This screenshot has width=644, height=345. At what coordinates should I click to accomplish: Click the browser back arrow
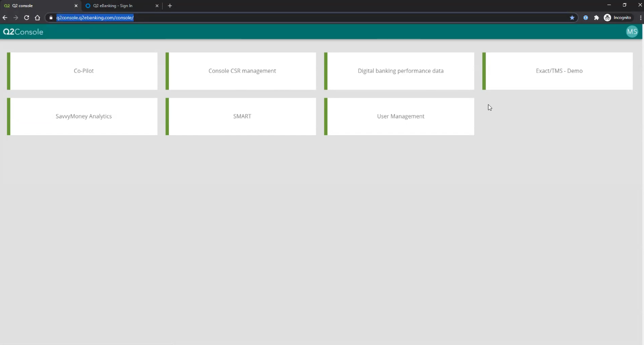tap(5, 18)
